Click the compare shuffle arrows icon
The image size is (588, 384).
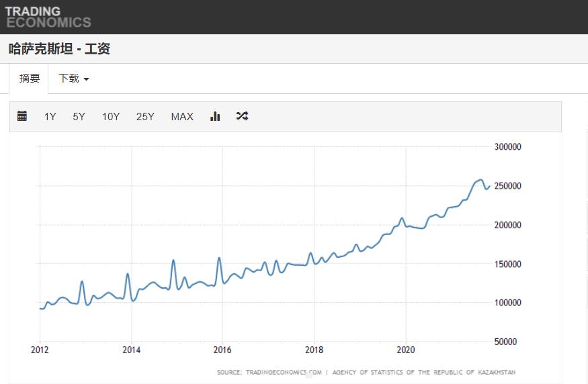pyautogui.click(x=242, y=116)
